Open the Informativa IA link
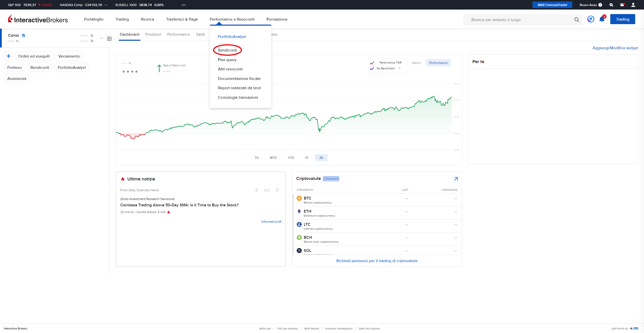 pyautogui.click(x=271, y=222)
